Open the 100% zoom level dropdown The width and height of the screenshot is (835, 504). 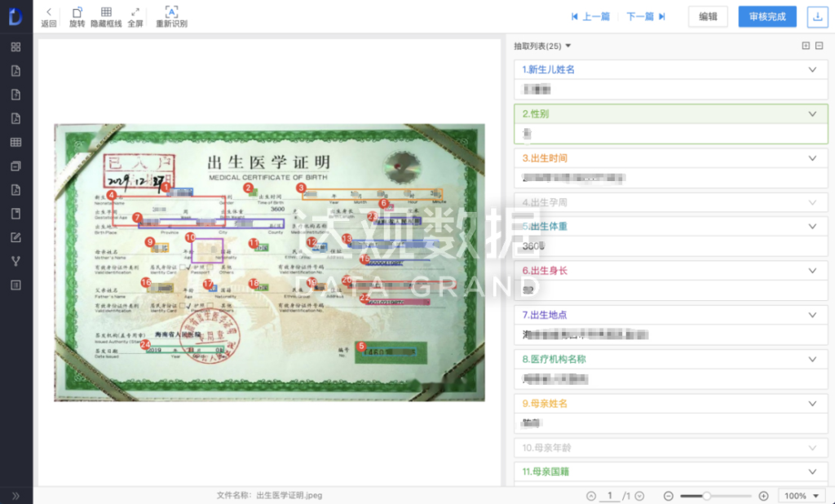point(802,496)
